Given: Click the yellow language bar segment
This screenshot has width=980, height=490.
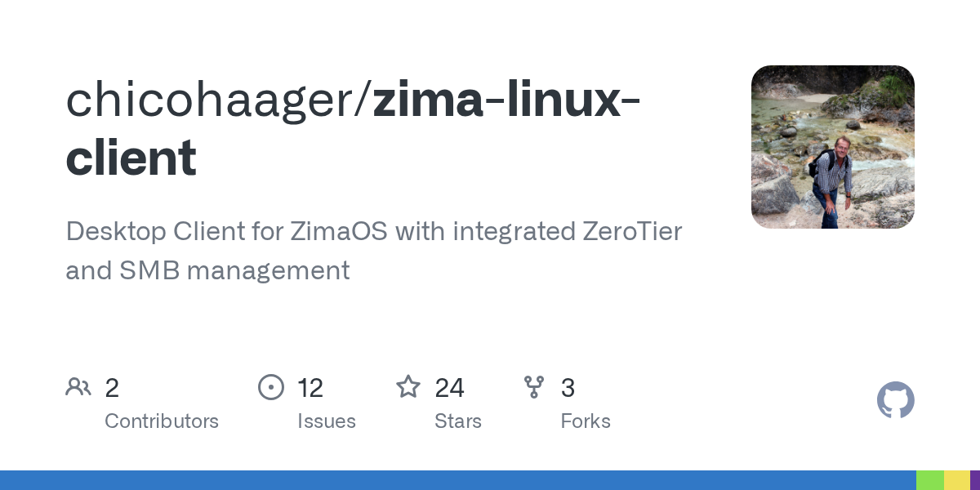Looking at the screenshot, I should click(957, 480).
